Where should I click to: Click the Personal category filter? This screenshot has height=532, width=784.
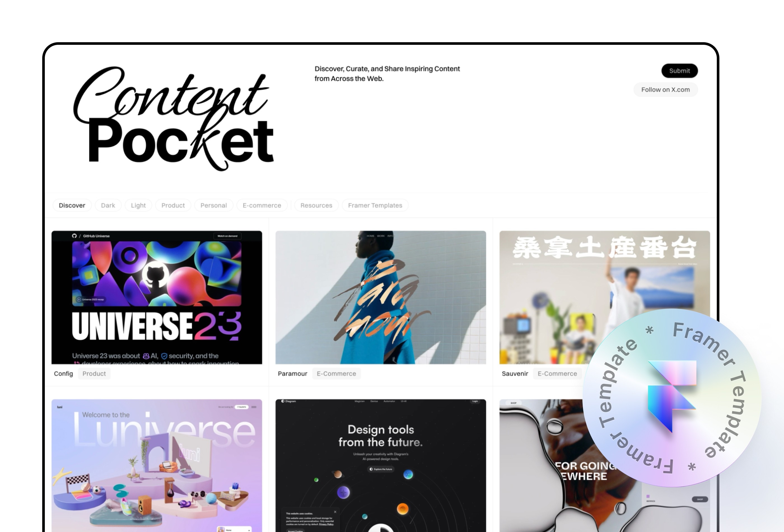(214, 206)
